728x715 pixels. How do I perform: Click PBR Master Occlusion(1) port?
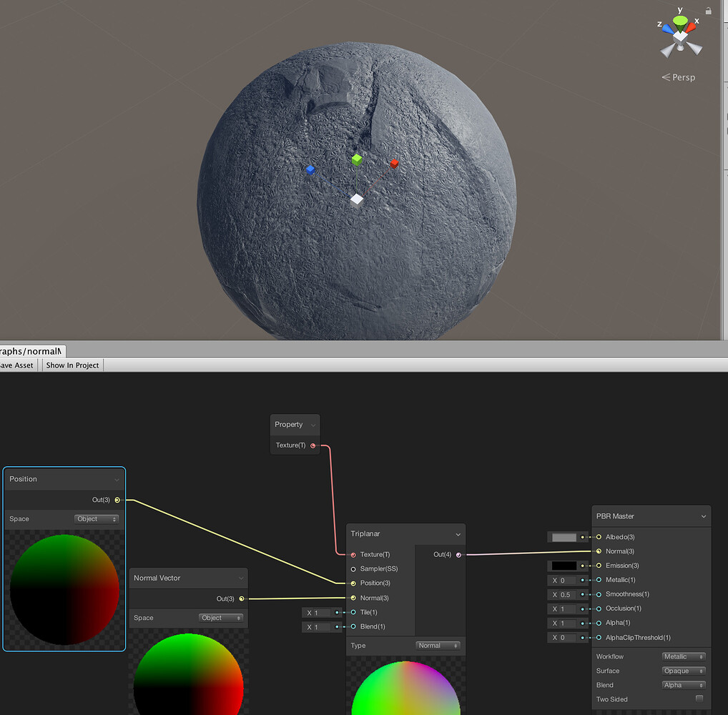pos(599,608)
